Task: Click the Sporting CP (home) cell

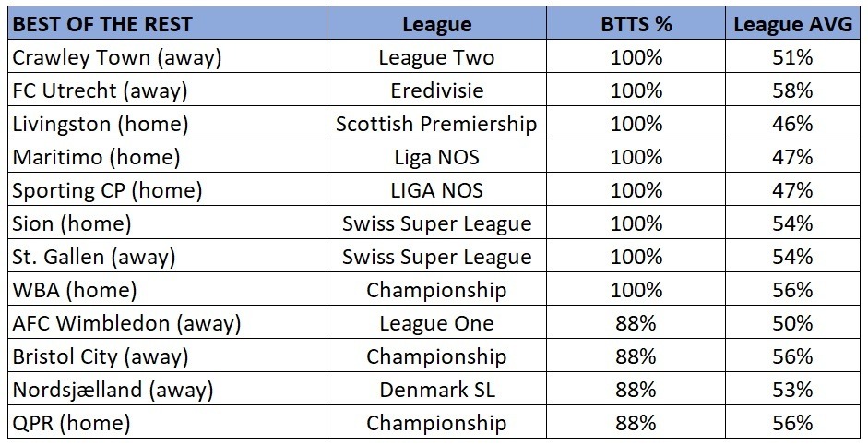Action: [167, 189]
